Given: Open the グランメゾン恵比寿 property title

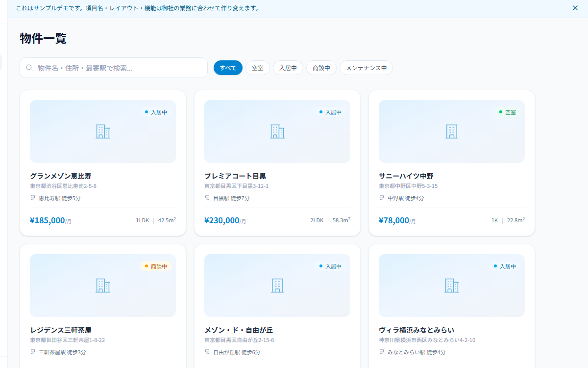Looking at the screenshot, I should tap(61, 176).
